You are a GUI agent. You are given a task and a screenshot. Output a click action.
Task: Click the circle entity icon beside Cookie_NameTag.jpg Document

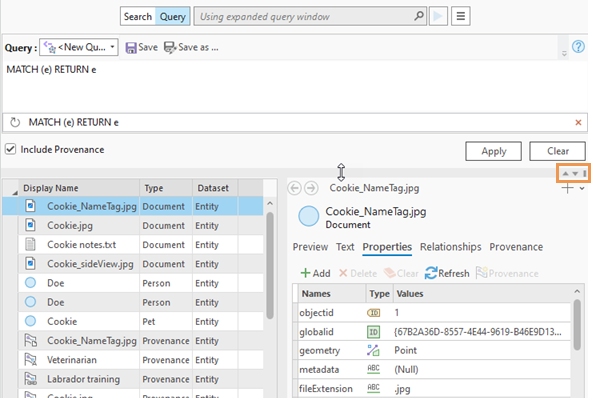click(309, 216)
